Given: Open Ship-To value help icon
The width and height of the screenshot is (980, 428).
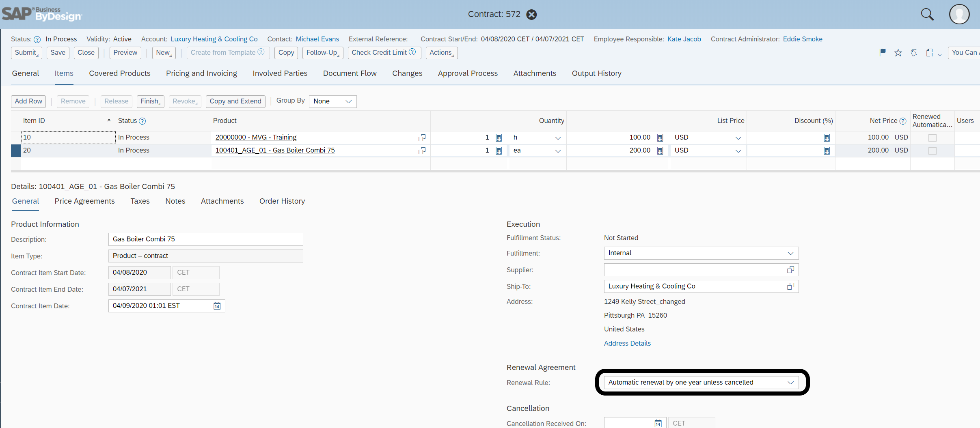Looking at the screenshot, I should point(790,286).
